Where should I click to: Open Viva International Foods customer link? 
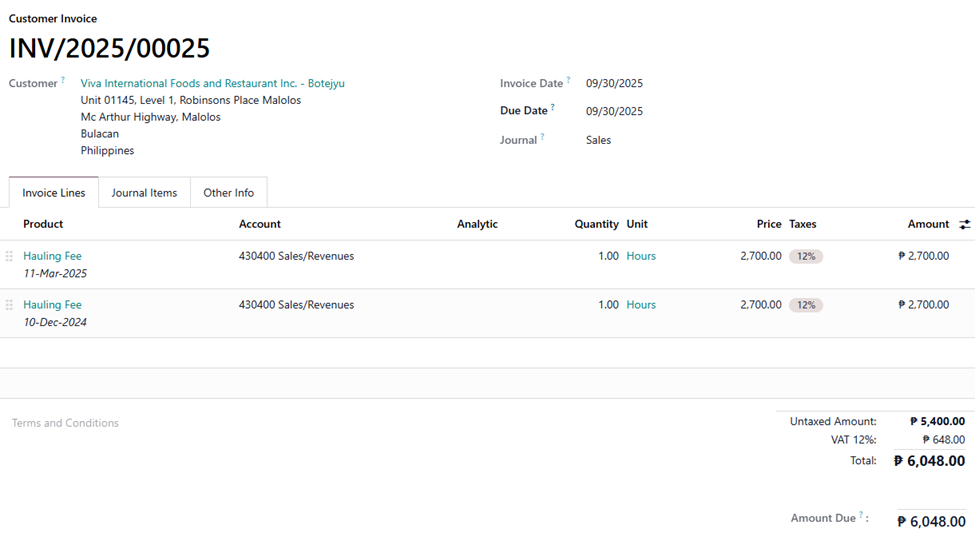[212, 84]
